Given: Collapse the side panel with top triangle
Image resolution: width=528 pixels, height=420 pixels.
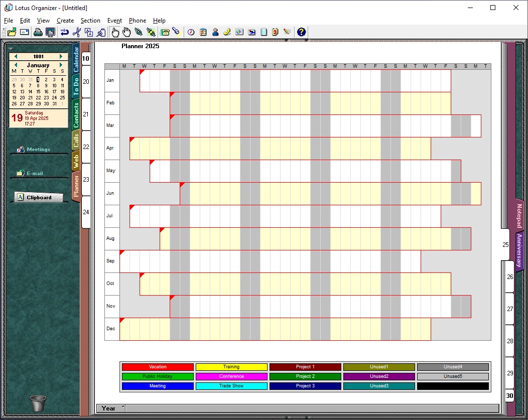Looking at the screenshot, I should 11,49.
